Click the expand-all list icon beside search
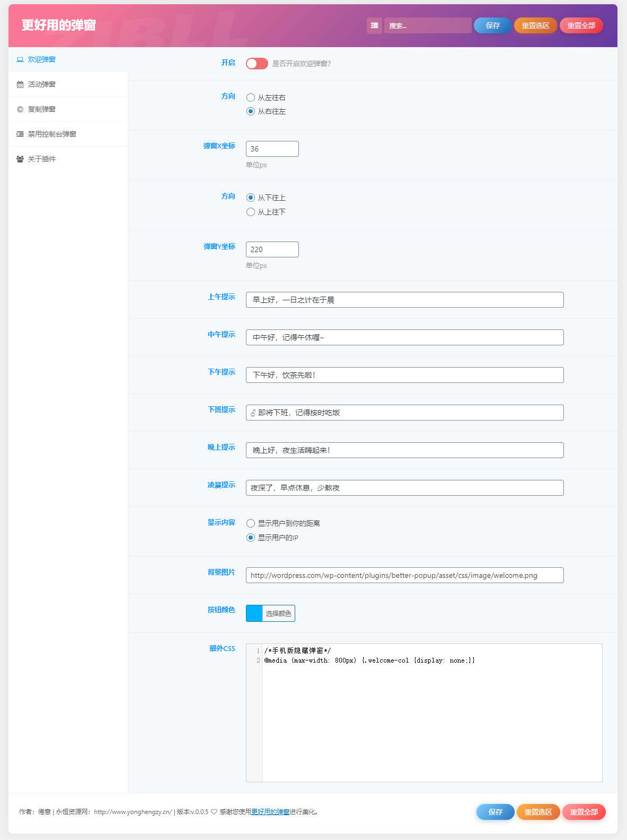 [374, 25]
